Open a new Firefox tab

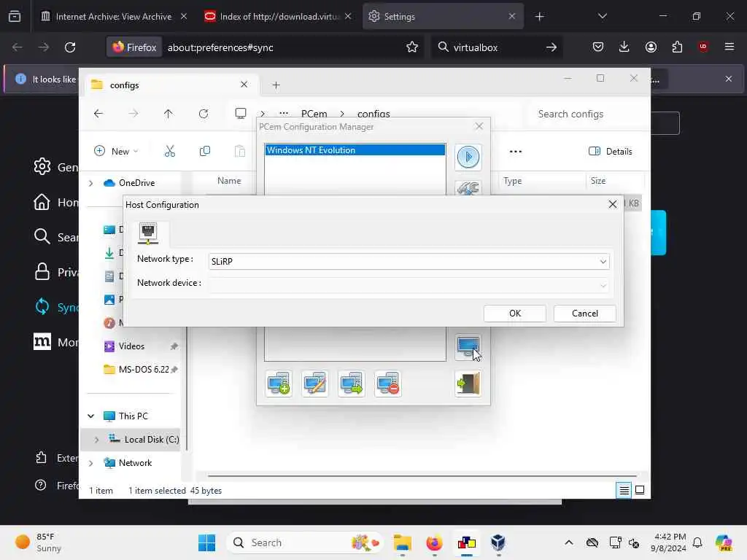coord(539,17)
